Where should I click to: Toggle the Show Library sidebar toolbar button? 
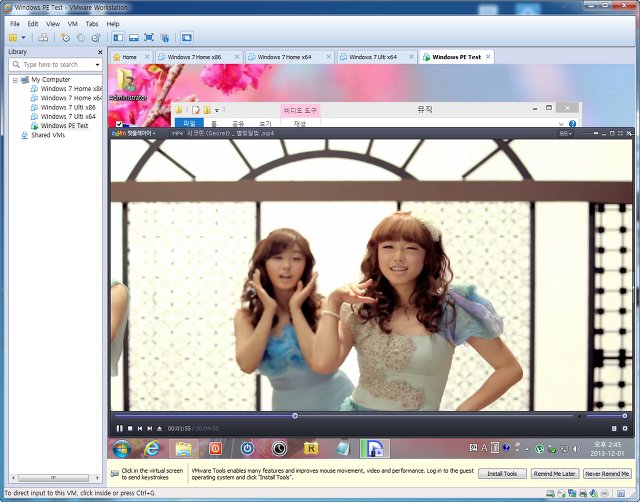pos(118,38)
